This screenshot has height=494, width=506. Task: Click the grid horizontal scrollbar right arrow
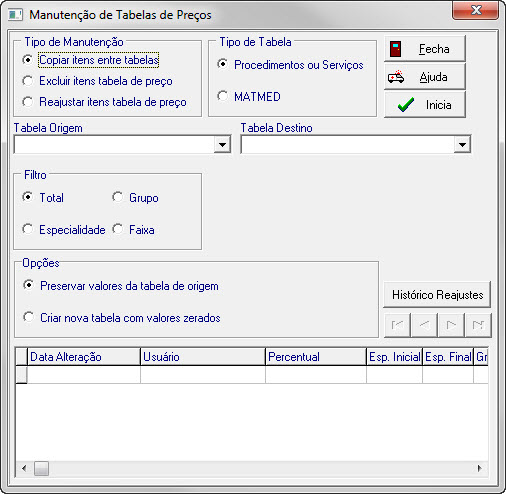[x=480, y=468]
